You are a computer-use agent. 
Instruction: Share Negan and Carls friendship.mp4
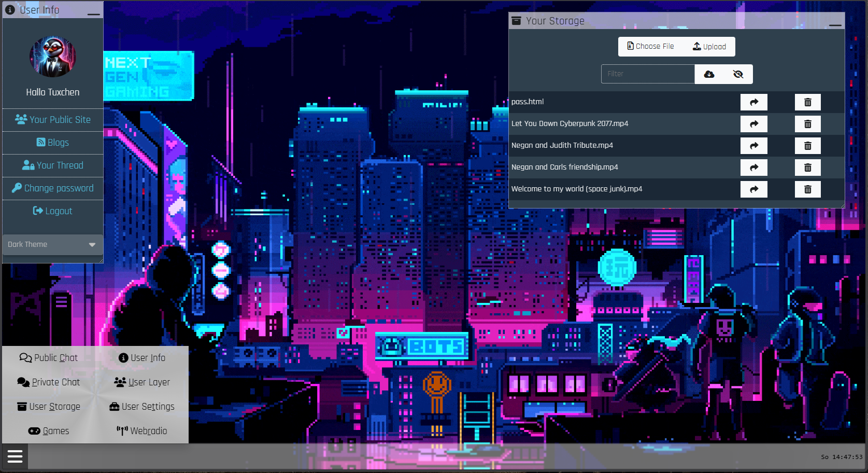click(x=753, y=168)
